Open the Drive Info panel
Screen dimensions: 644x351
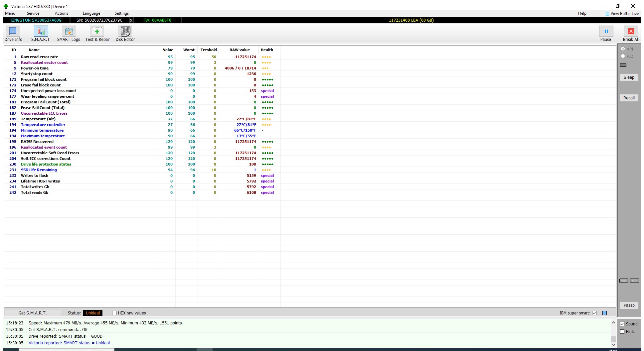click(13, 34)
